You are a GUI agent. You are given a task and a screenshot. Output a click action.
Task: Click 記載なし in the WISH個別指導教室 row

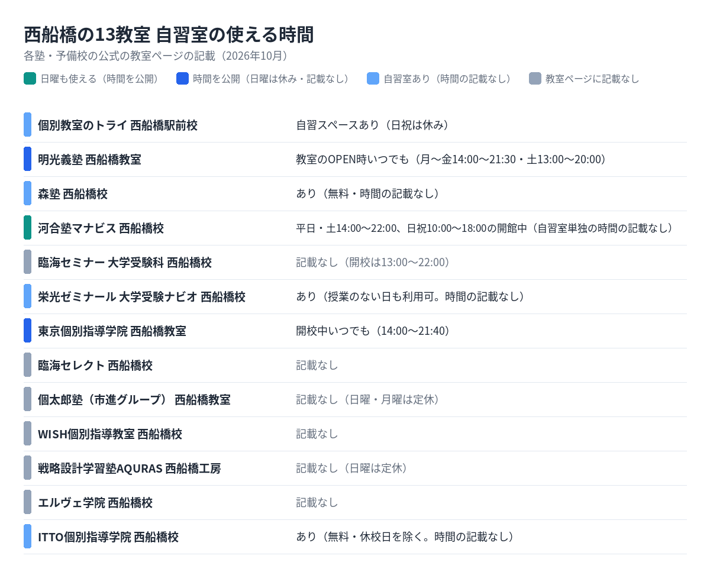tap(317, 434)
